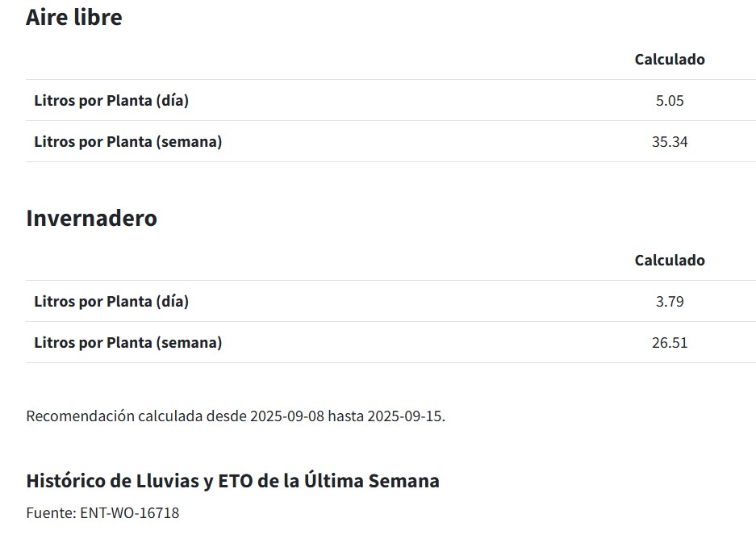Click the "Invernadero" section heading
756x539 pixels.
pyautogui.click(x=91, y=218)
